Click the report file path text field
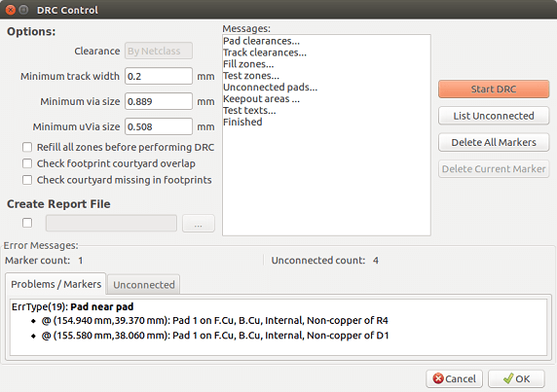 pos(111,223)
